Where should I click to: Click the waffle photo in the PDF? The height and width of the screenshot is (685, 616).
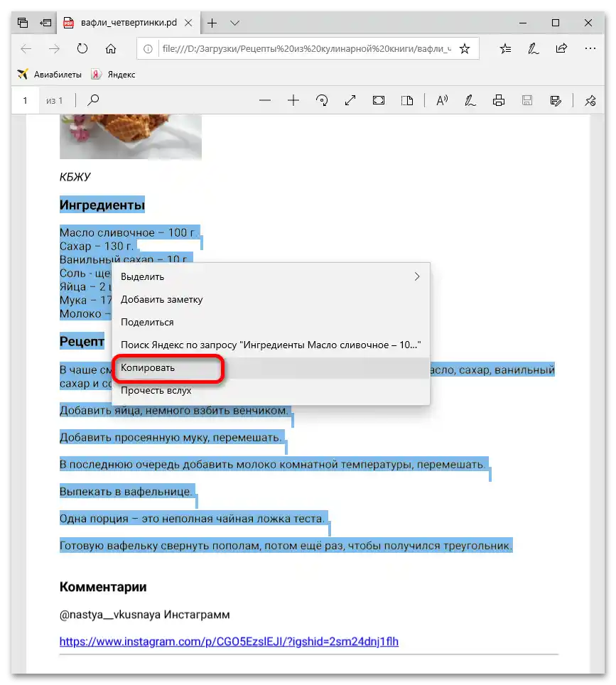click(x=131, y=136)
